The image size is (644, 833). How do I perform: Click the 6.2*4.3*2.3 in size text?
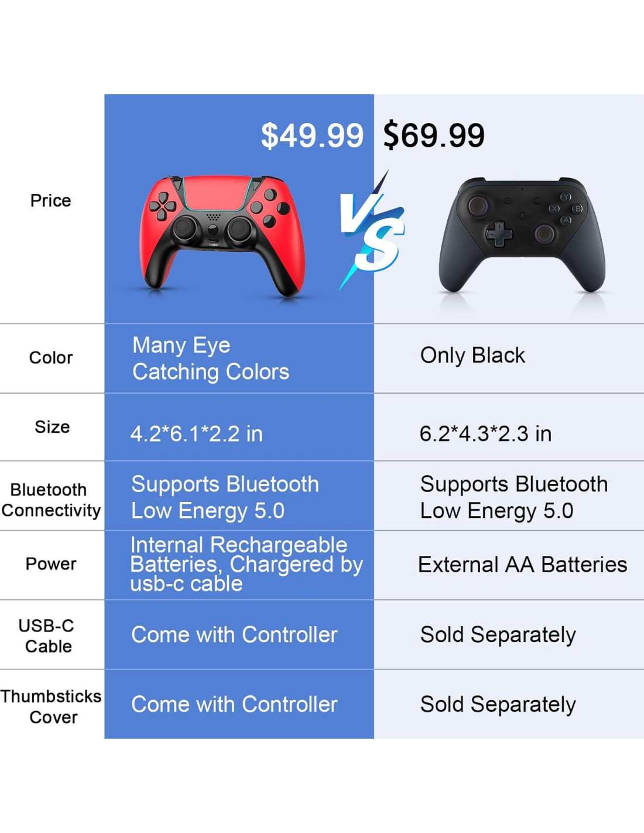485,434
